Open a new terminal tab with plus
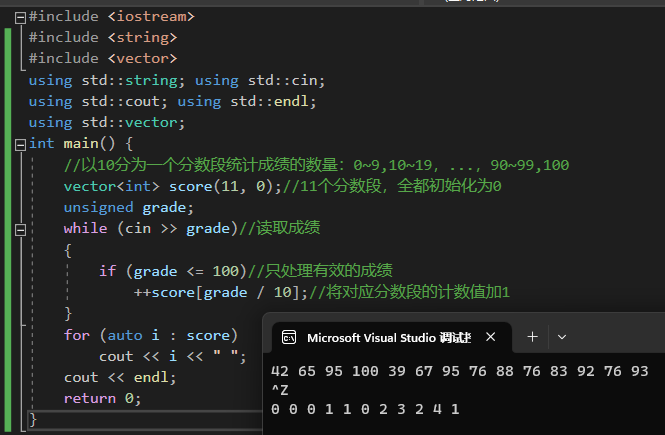This screenshot has width=665, height=435. pos(532,337)
